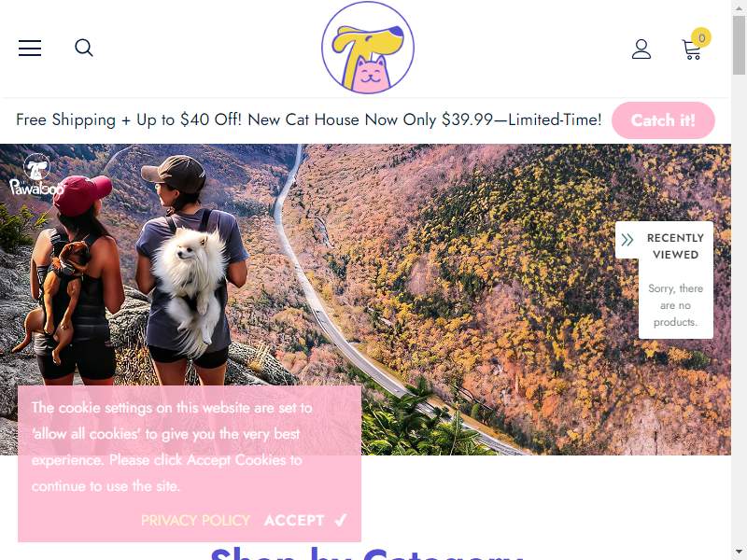Click the Recently Viewed panel title
This screenshot has height=560, width=747.
(x=675, y=246)
